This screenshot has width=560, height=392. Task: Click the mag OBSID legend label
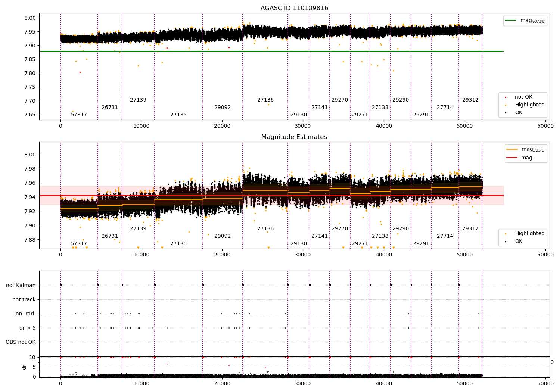coord(533,149)
